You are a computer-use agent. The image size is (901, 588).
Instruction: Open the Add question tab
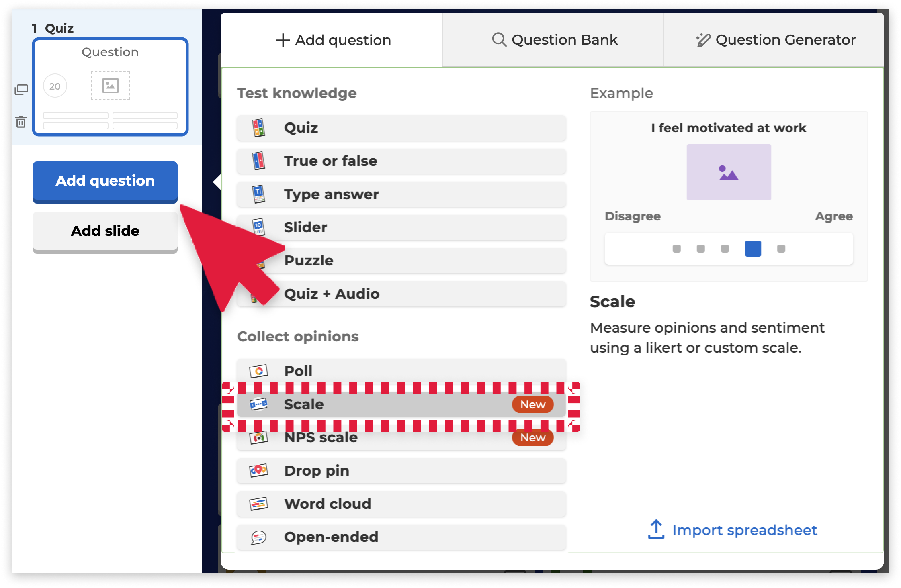[332, 40]
